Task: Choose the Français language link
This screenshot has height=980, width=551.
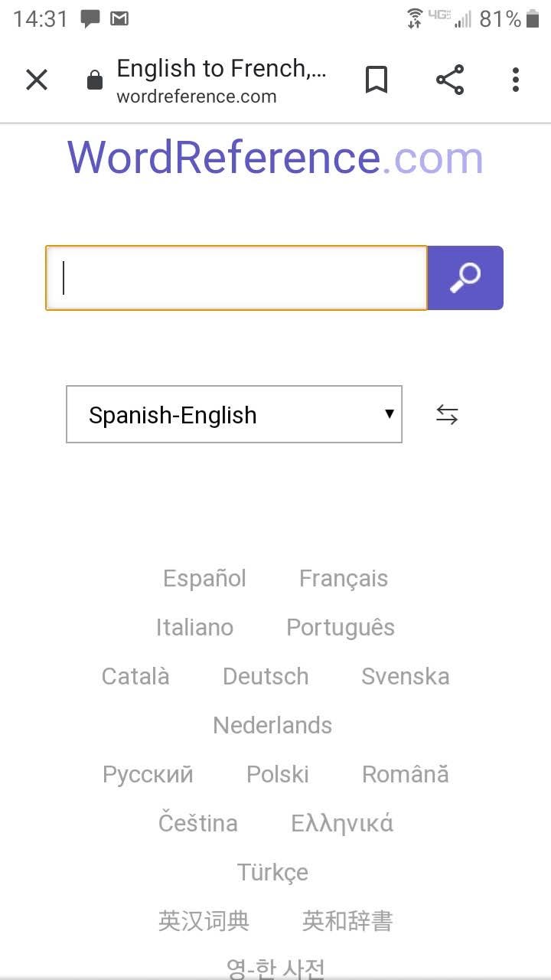Action: [344, 579]
